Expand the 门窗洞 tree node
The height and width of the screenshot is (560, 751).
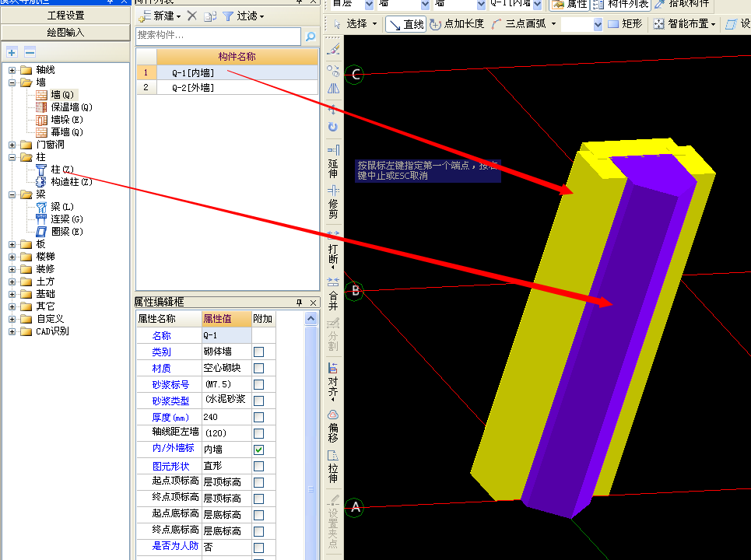coord(12,145)
